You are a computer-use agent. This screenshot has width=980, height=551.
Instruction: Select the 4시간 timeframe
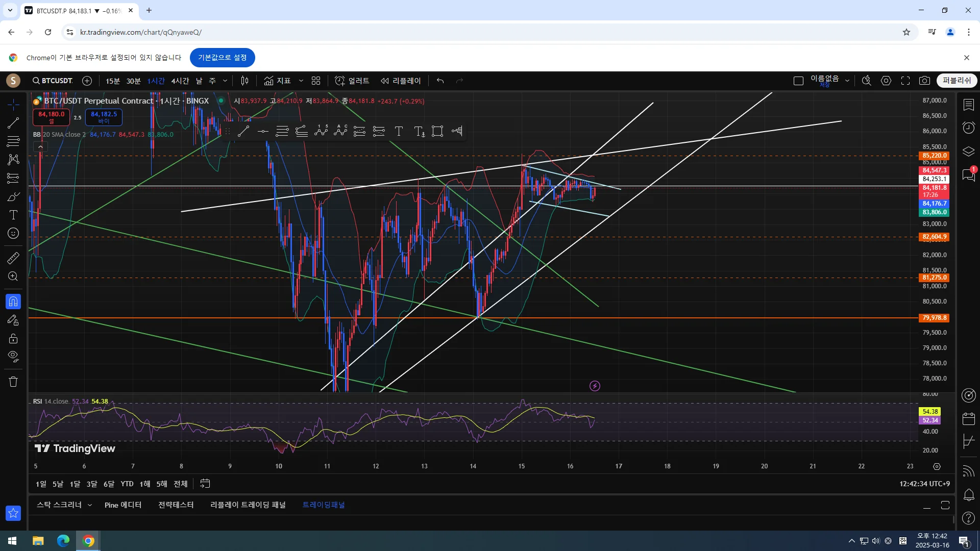coord(180,81)
